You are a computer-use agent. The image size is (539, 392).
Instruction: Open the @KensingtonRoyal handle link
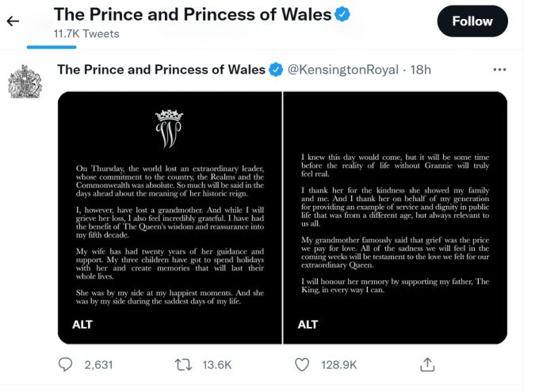coord(342,70)
